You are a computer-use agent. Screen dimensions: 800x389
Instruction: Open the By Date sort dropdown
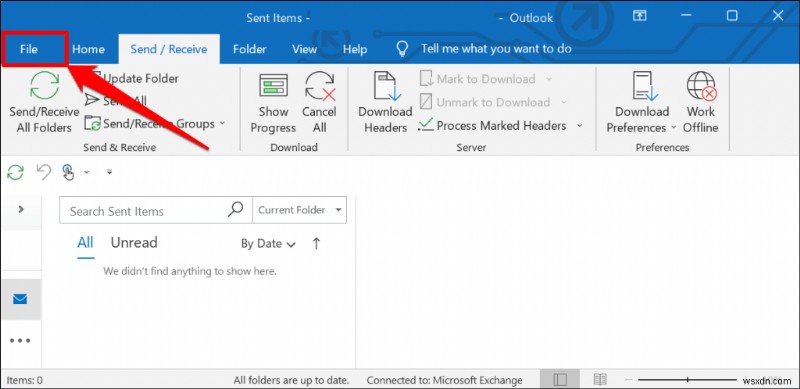point(268,244)
